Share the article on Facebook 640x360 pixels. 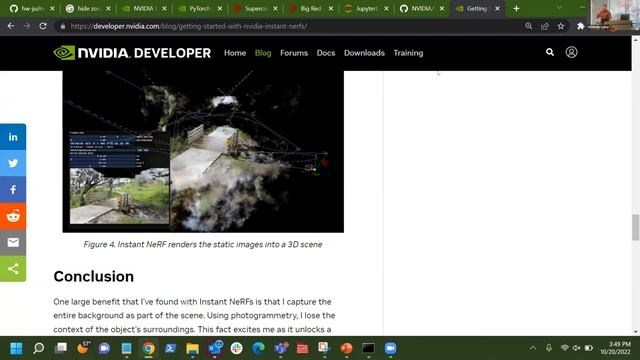(x=13, y=189)
